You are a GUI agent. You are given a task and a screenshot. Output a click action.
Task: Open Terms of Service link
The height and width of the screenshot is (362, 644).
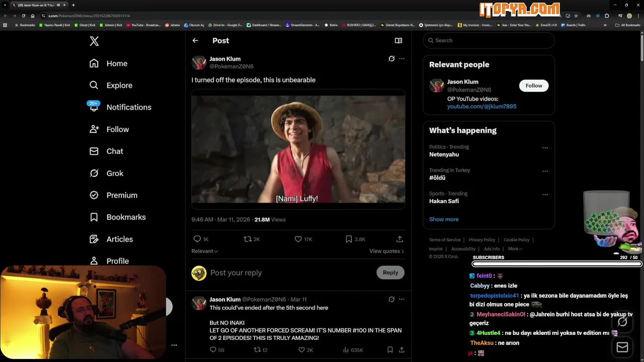pos(445,240)
